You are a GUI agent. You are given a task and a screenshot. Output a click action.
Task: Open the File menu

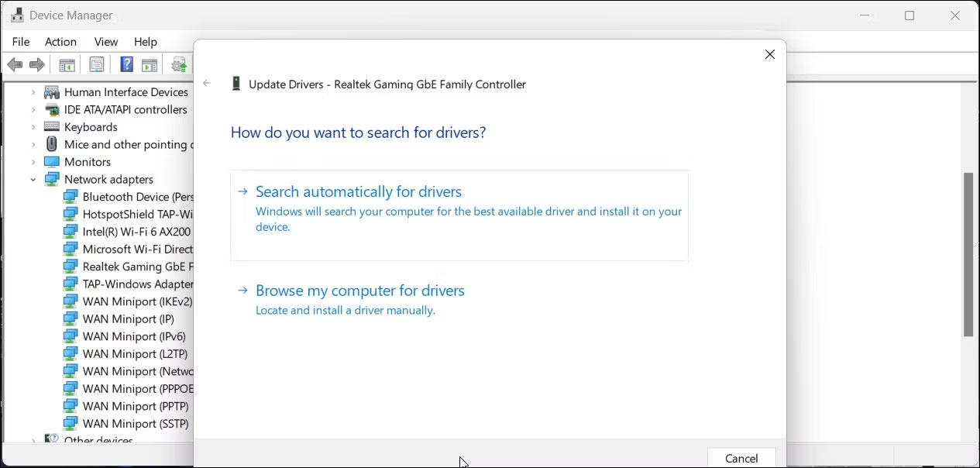click(x=21, y=42)
